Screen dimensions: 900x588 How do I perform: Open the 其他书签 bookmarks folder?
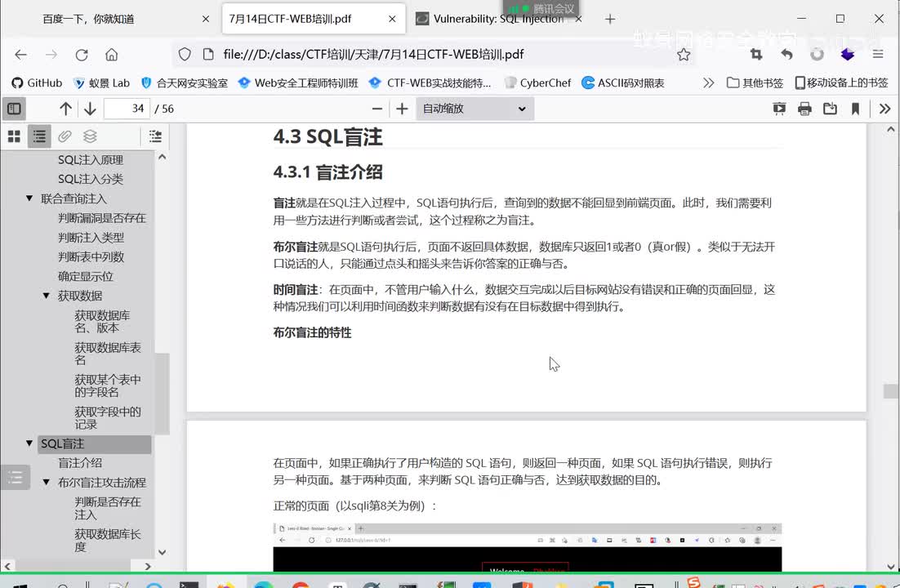[x=755, y=82]
